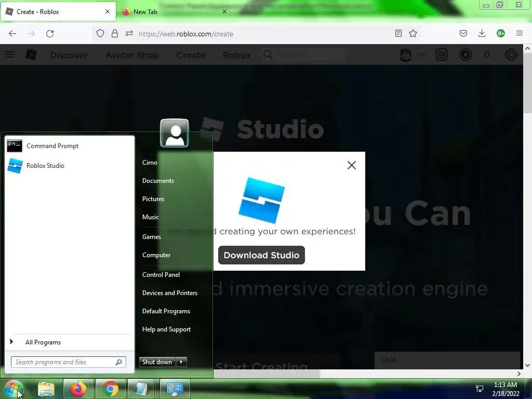Viewport: 532px width, 399px height.
Task: Open Roblox avatar profile icon
Action: click(x=405, y=55)
